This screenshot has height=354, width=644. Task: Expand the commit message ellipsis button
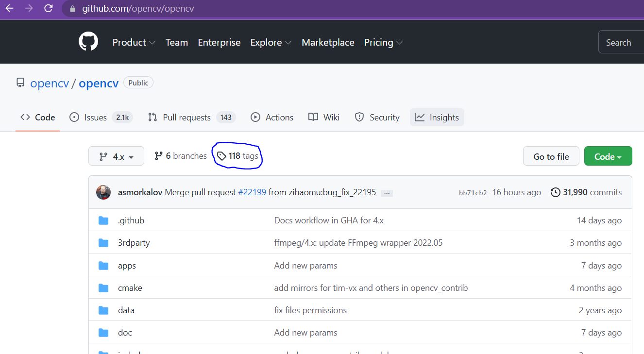[387, 193]
